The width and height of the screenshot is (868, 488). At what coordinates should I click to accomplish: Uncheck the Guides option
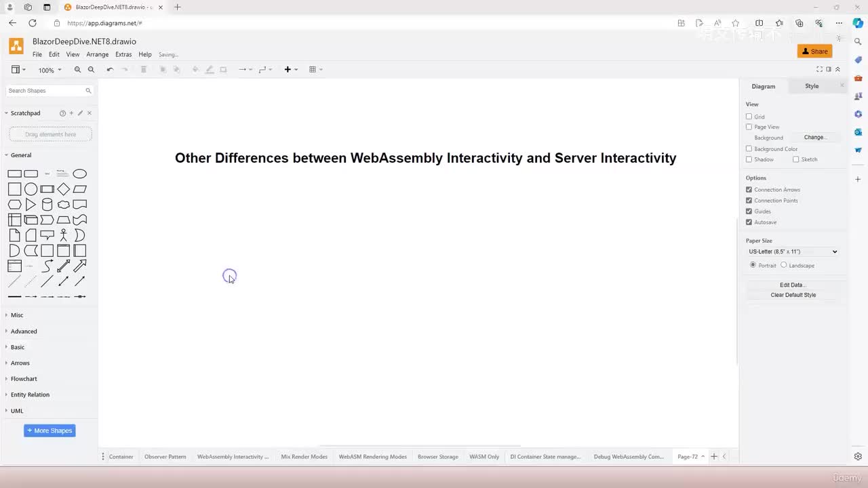click(x=749, y=211)
